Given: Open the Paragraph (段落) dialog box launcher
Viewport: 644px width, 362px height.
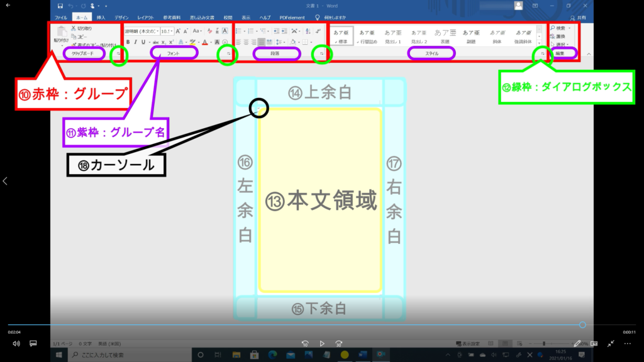Looking at the screenshot, I should click(x=322, y=55).
